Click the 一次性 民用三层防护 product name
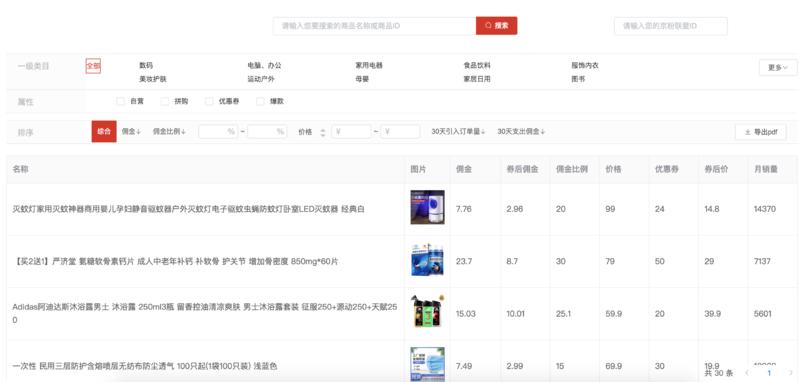This screenshot has width=800, height=382. 145,366
